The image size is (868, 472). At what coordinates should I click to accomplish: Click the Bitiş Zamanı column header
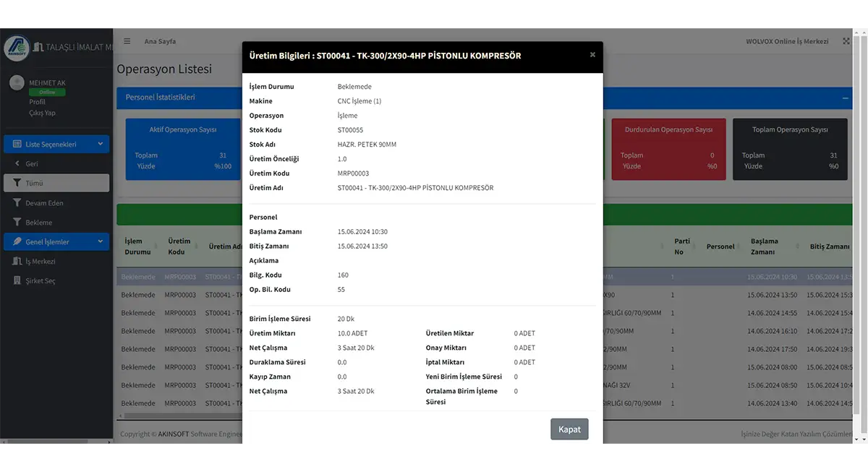tap(830, 246)
